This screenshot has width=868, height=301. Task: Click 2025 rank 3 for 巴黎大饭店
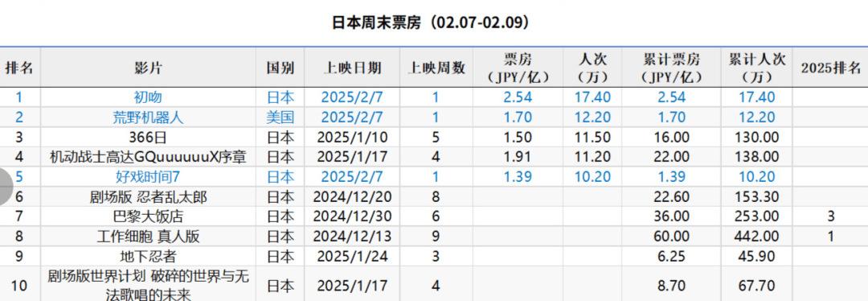coord(831,216)
